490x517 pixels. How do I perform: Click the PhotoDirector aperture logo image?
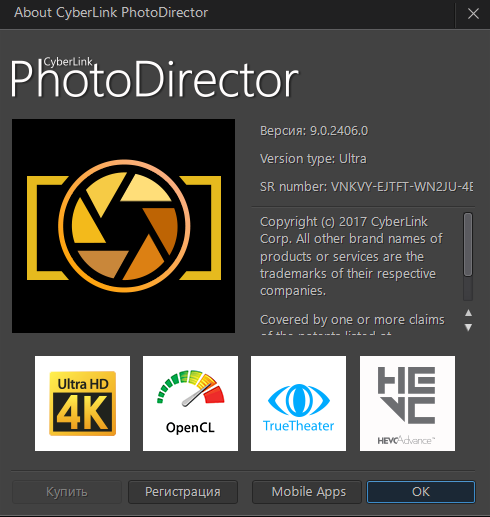click(123, 226)
